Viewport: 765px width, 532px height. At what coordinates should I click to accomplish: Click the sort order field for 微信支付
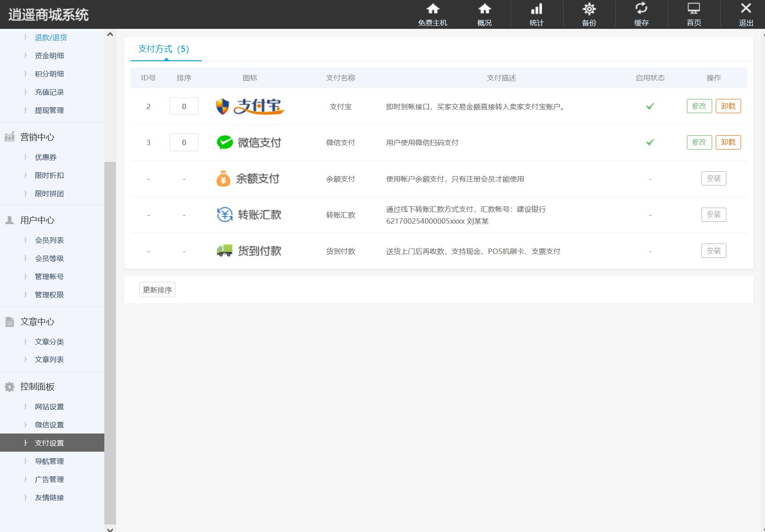point(184,142)
